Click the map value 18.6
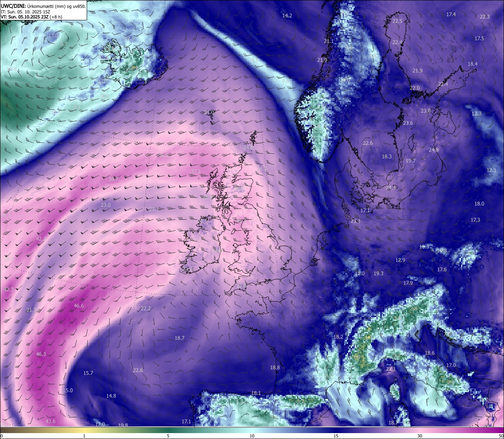The height and width of the screenshot is (439, 504). [430, 353]
